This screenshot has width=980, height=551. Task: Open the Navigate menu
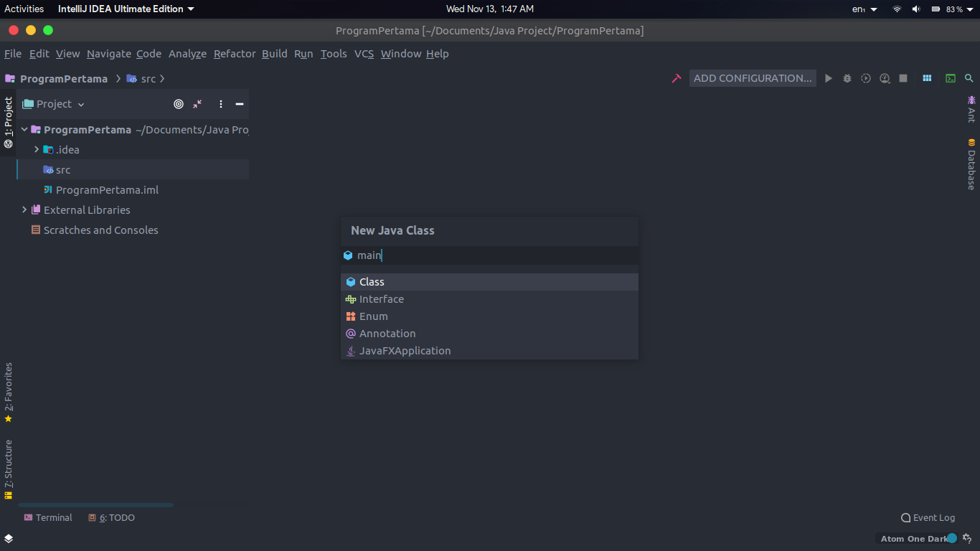pyautogui.click(x=109, y=54)
